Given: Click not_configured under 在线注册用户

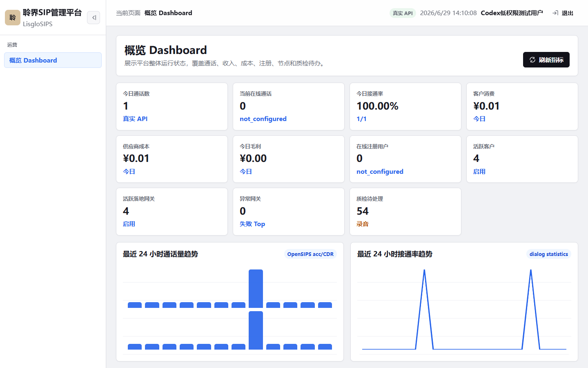Looking at the screenshot, I should tap(380, 172).
